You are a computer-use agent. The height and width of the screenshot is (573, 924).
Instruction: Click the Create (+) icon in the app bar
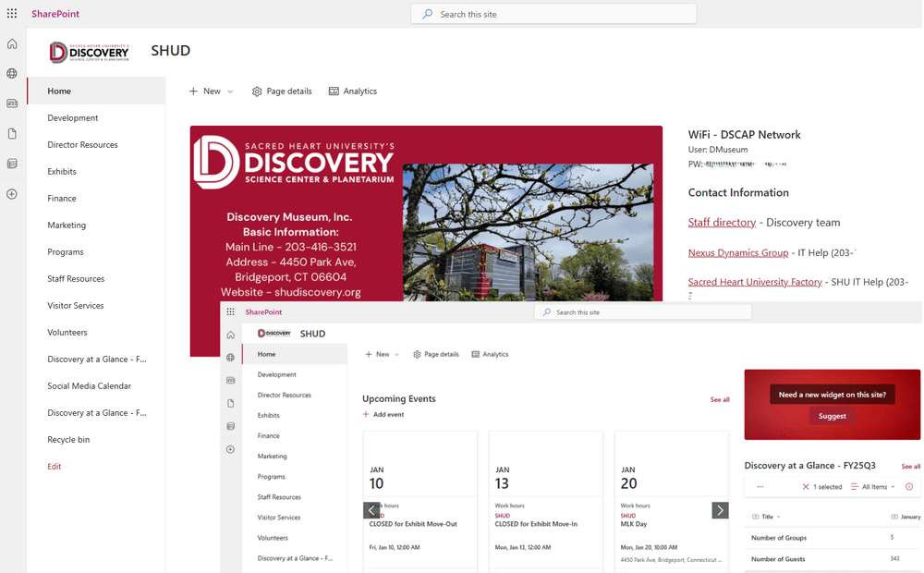11,193
